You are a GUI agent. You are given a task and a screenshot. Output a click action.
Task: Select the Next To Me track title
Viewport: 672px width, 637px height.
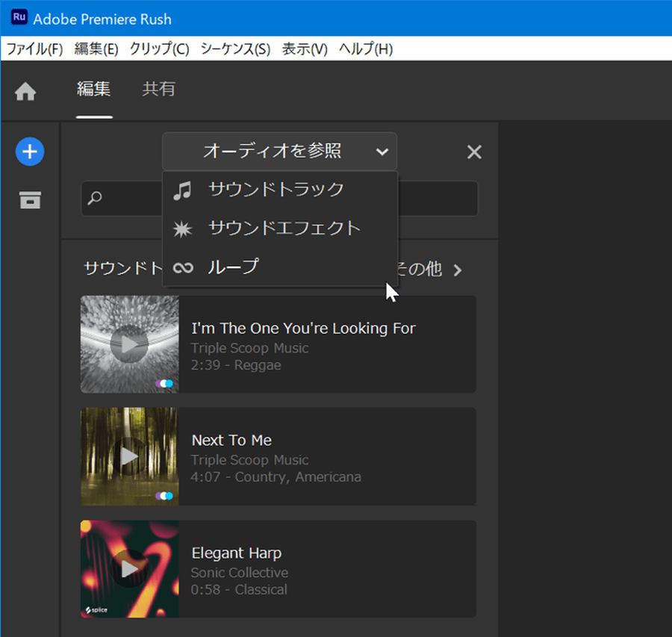[231, 441]
